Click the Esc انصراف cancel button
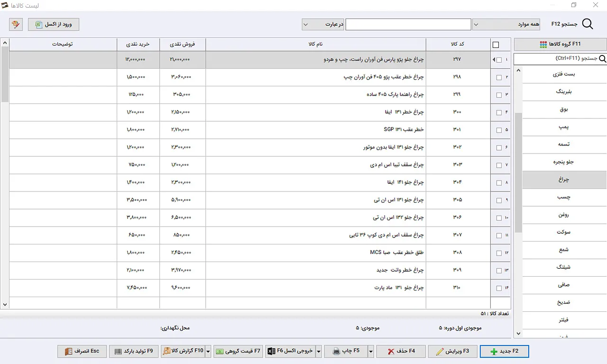 (x=82, y=351)
